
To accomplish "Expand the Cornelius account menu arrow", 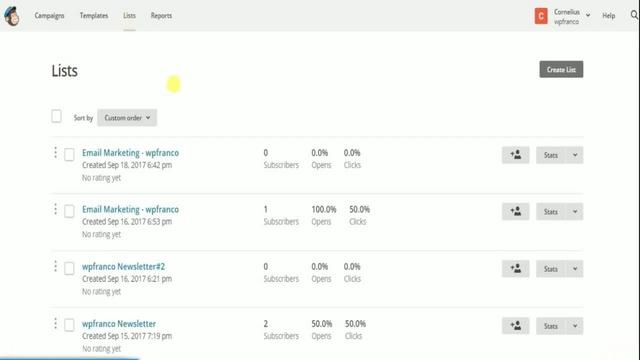I will 588,16.
